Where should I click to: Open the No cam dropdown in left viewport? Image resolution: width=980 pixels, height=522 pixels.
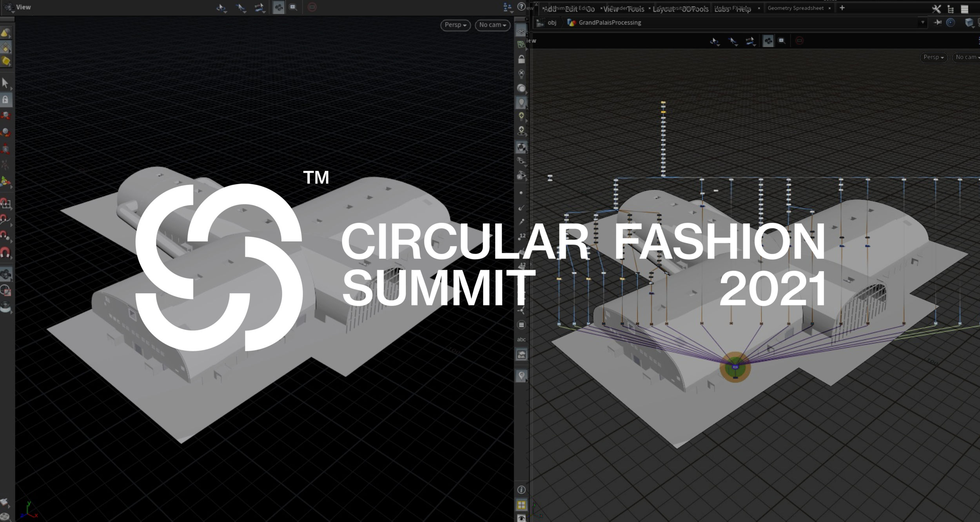[492, 25]
